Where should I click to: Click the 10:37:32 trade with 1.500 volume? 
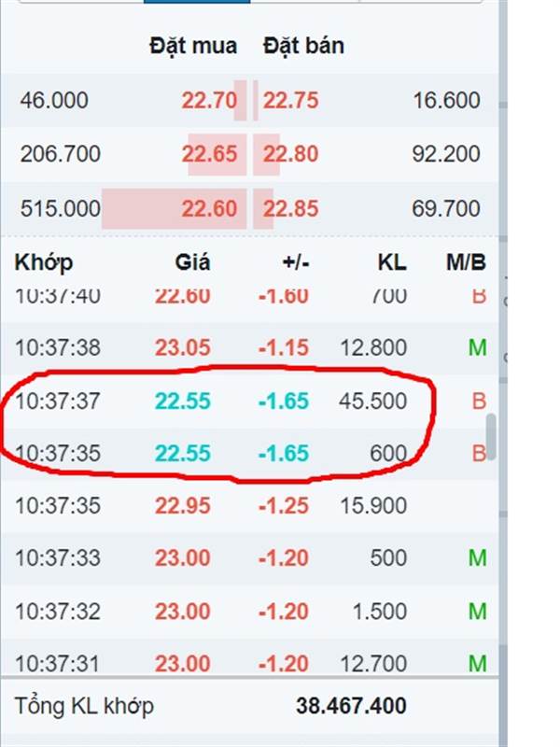tap(249, 612)
